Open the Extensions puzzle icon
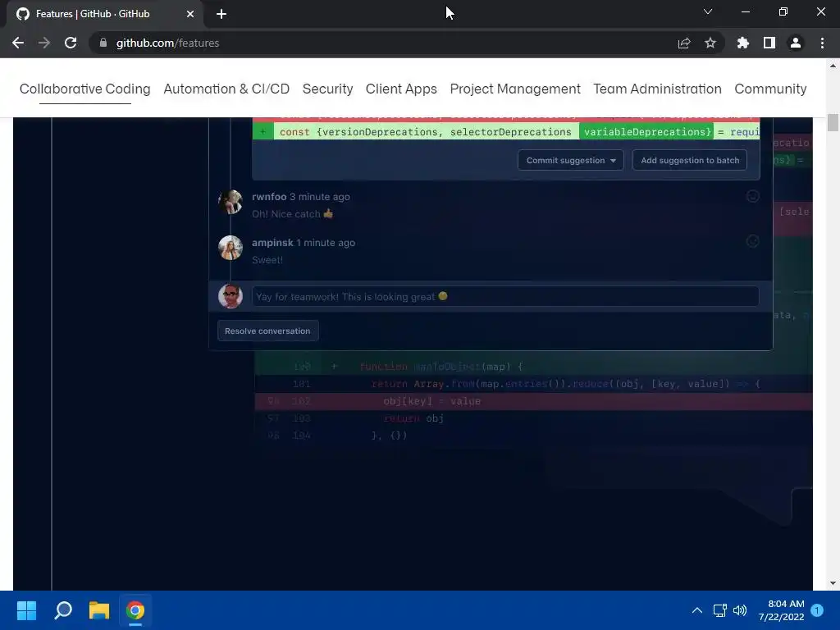The height and width of the screenshot is (630, 840). pyautogui.click(x=743, y=43)
